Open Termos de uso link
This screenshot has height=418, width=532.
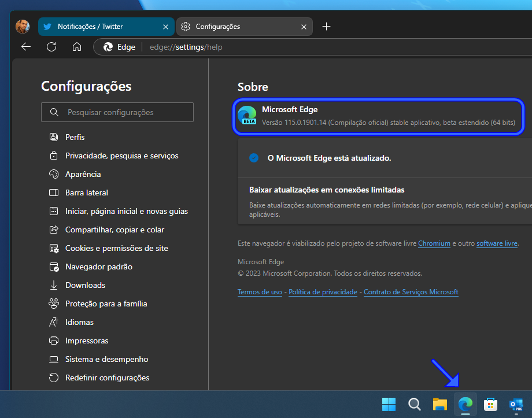click(260, 292)
